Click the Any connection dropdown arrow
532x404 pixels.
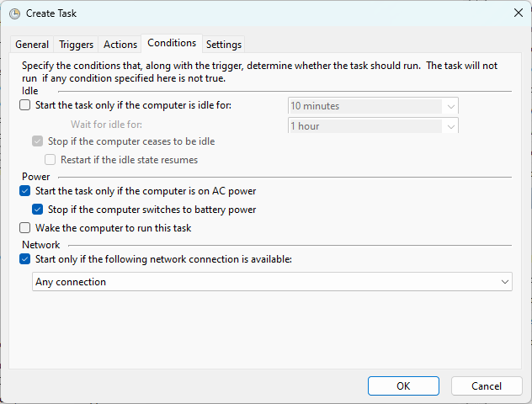click(x=505, y=282)
